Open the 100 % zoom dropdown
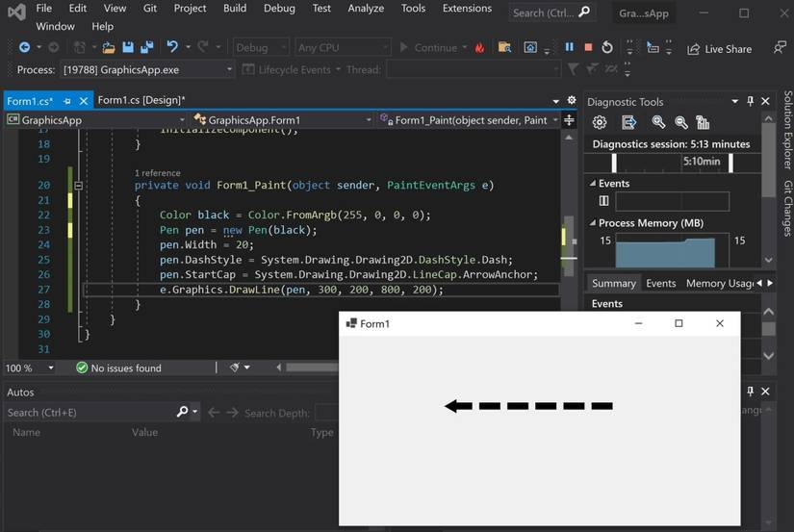Screen dimensions: 794x532 tap(51, 367)
